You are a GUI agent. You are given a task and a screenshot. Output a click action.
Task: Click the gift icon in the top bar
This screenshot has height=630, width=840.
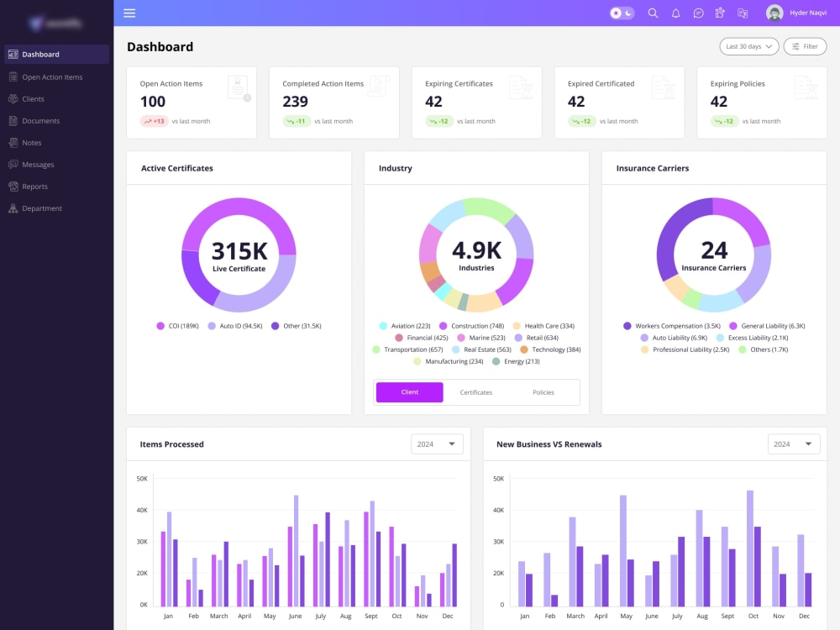720,13
